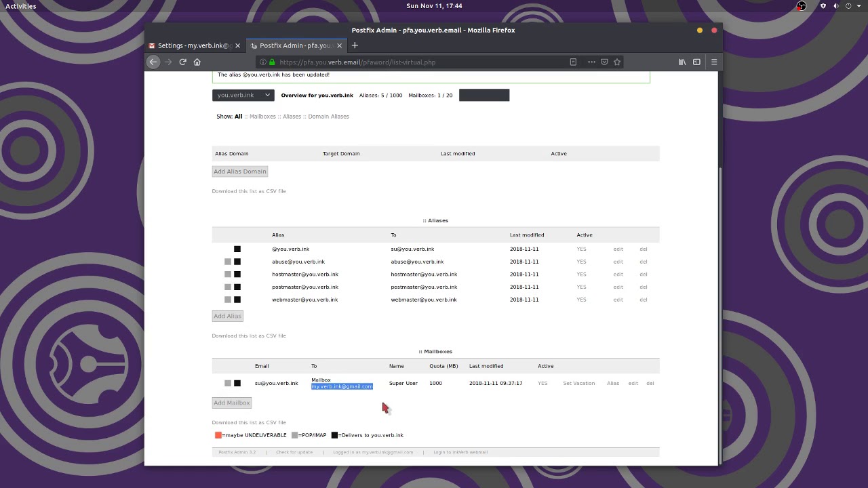Go back to the previous page
This screenshot has width=868, height=488.
point(153,62)
